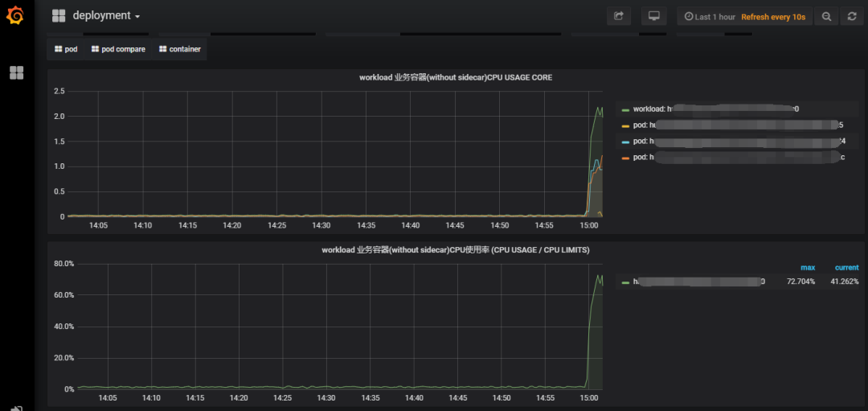Toggle the orange pod series label in the legend
The width and height of the screenshot is (868, 411).
(x=640, y=157)
